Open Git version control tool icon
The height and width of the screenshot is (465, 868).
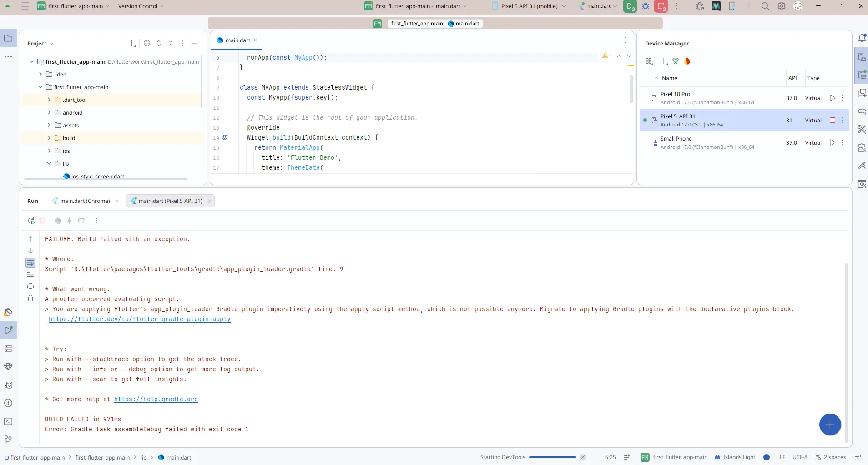[8, 440]
